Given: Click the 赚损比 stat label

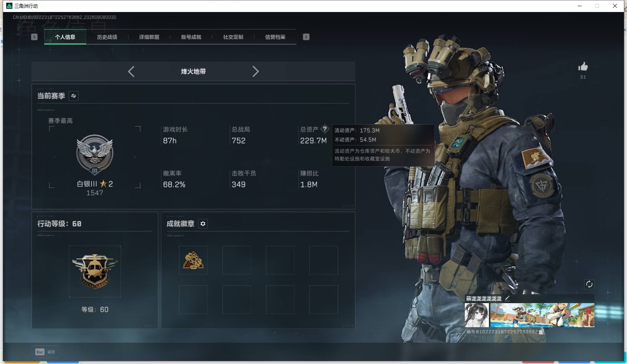Looking at the screenshot, I should (x=309, y=173).
